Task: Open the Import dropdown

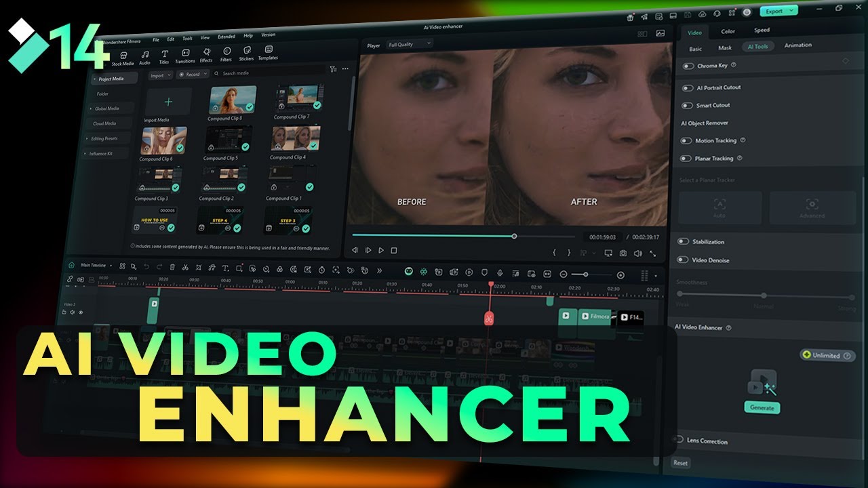Action: click(x=160, y=75)
